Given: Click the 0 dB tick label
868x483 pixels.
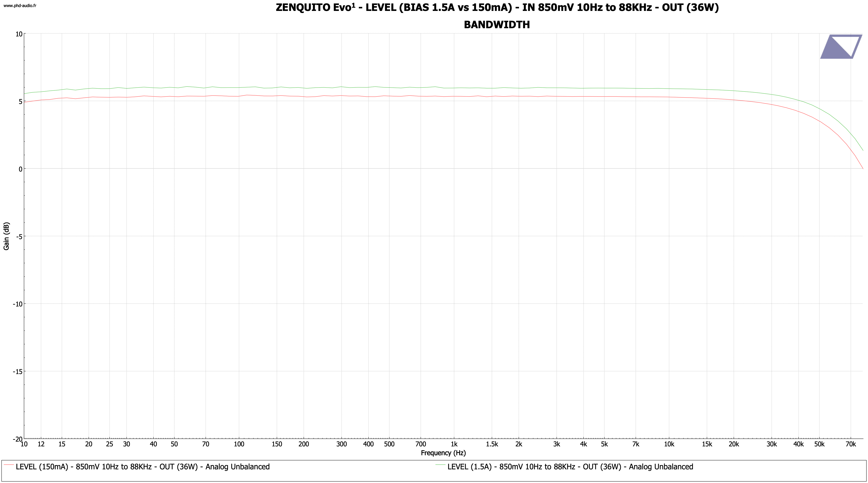Looking at the screenshot, I should point(20,169).
